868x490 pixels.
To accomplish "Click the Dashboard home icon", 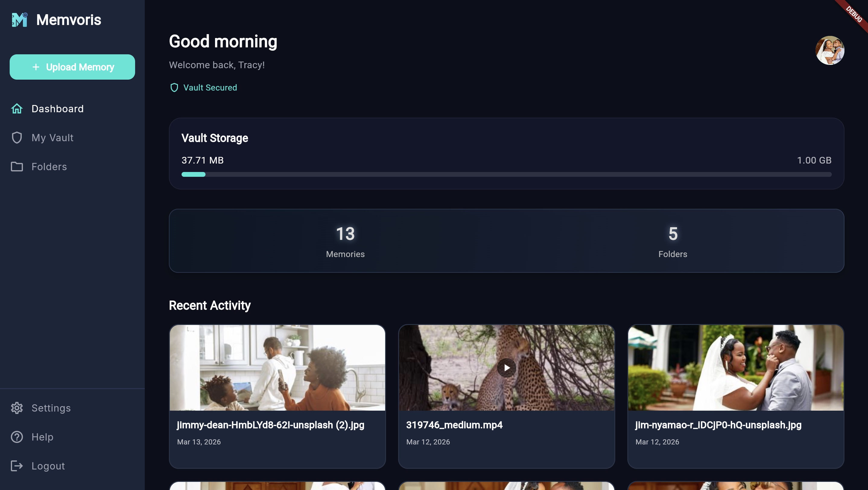I will tap(17, 109).
